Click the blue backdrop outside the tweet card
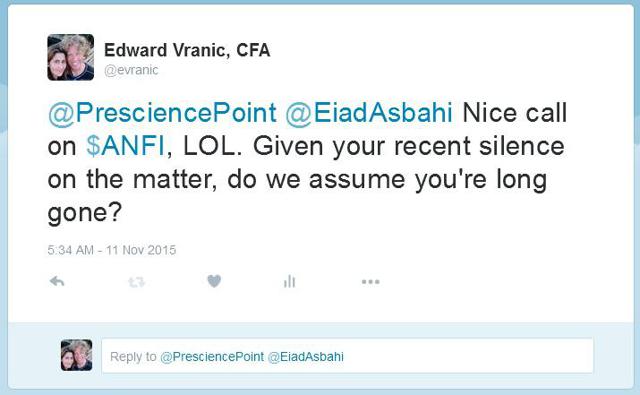 pyautogui.click(x=3, y=204)
